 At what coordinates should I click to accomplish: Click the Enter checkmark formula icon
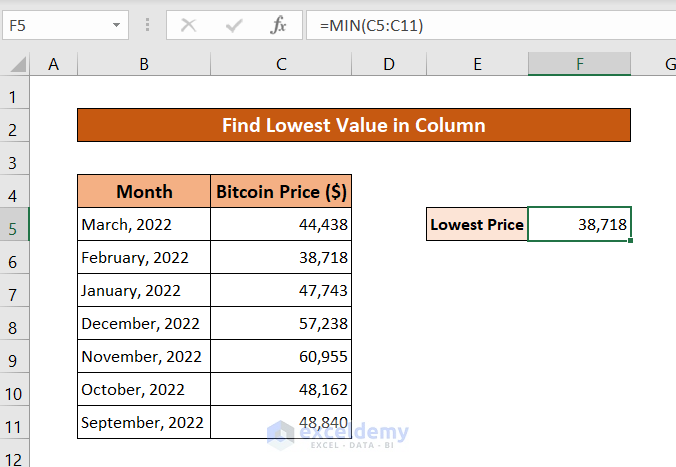tap(234, 25)
